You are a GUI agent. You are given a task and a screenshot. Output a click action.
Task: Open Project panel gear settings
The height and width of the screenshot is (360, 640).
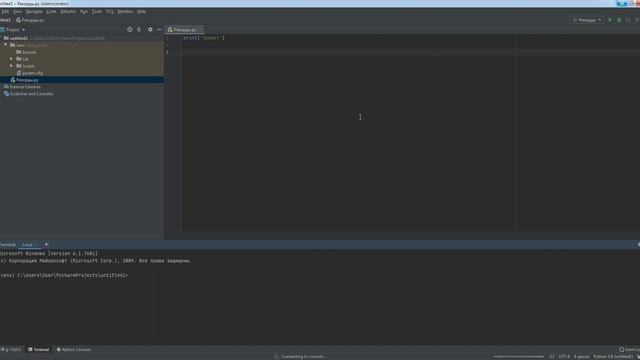150,29
